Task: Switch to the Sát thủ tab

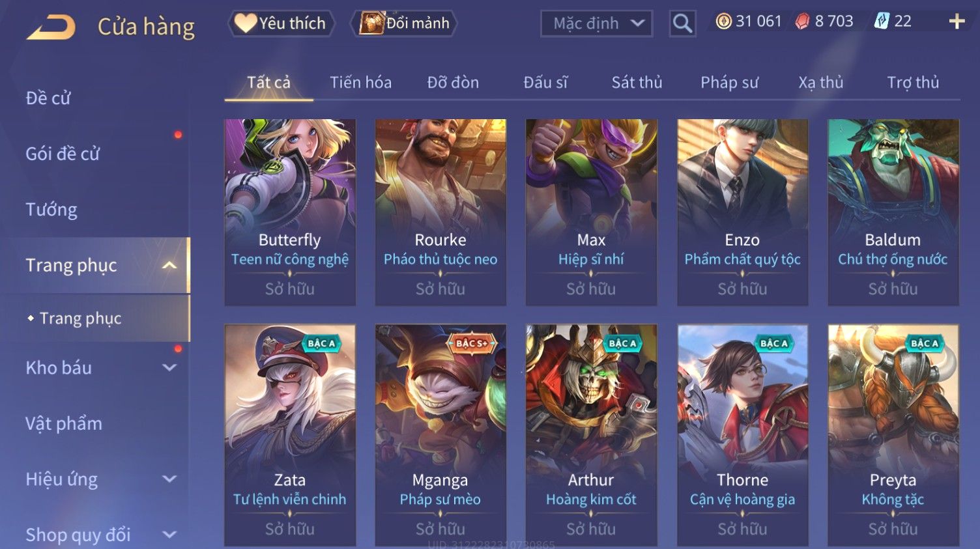Action: 637,83
